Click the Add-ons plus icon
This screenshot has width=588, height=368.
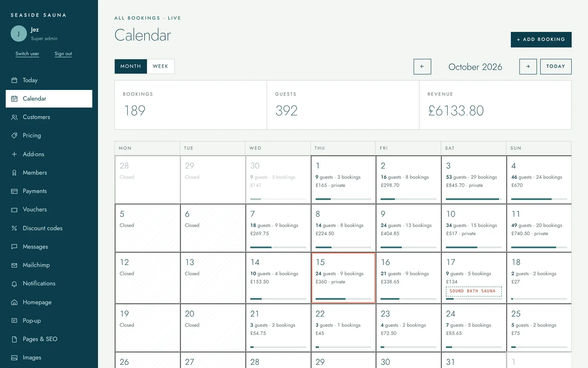pyautogui.click(x=14, y=154)
